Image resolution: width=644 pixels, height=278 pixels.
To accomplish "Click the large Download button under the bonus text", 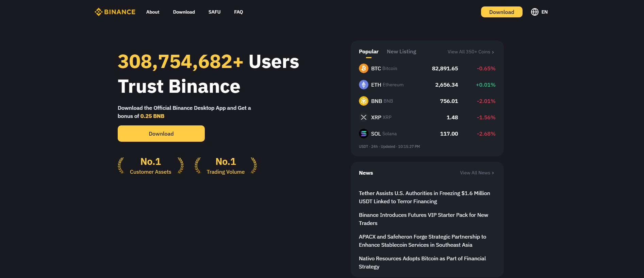I will [161, 134].
